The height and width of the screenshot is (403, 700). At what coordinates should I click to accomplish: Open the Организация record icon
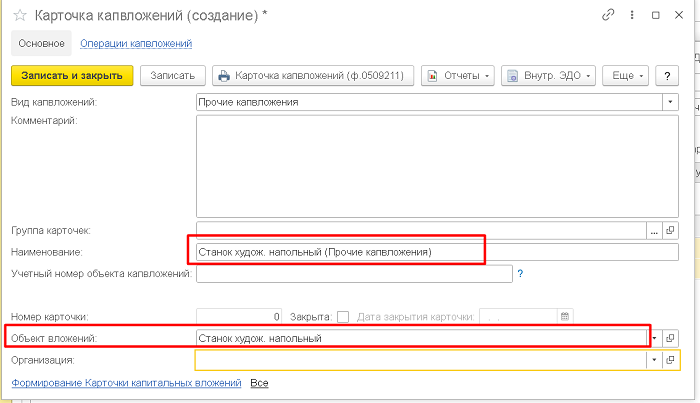tap(670, 359)
